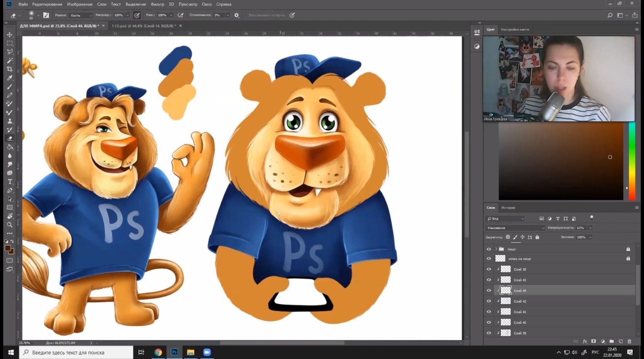The height and width of the screenshot is (359, 644).
Task: Select the Magic Wand tool
Action: [x=10, y=60]
